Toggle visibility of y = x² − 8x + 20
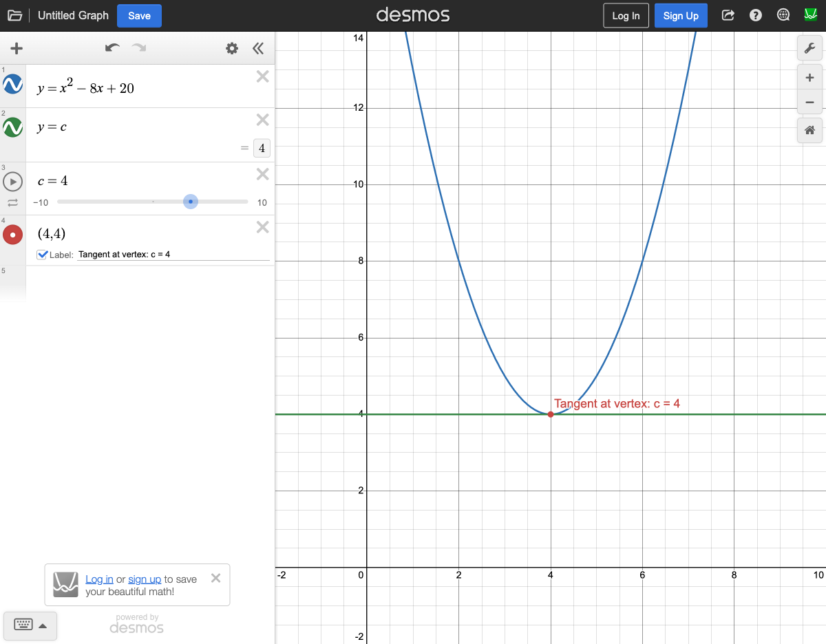The height and width of the screenshot is (644, 826). [13, 85]
